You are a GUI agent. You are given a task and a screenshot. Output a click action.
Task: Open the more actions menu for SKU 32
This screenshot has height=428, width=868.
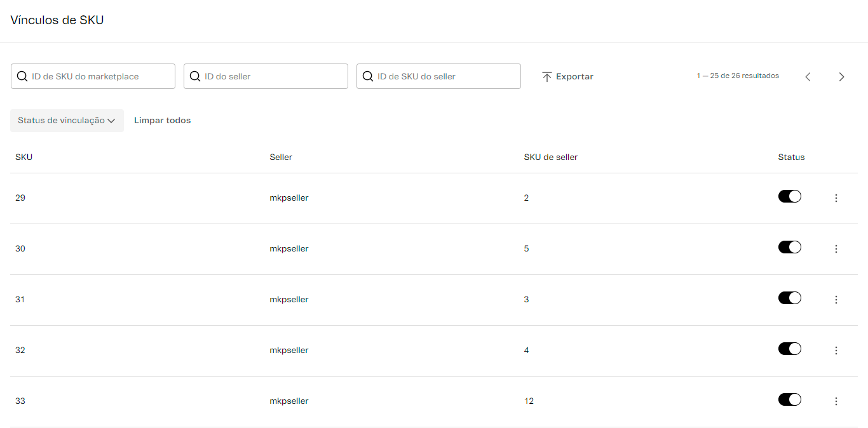coord(836,351)
